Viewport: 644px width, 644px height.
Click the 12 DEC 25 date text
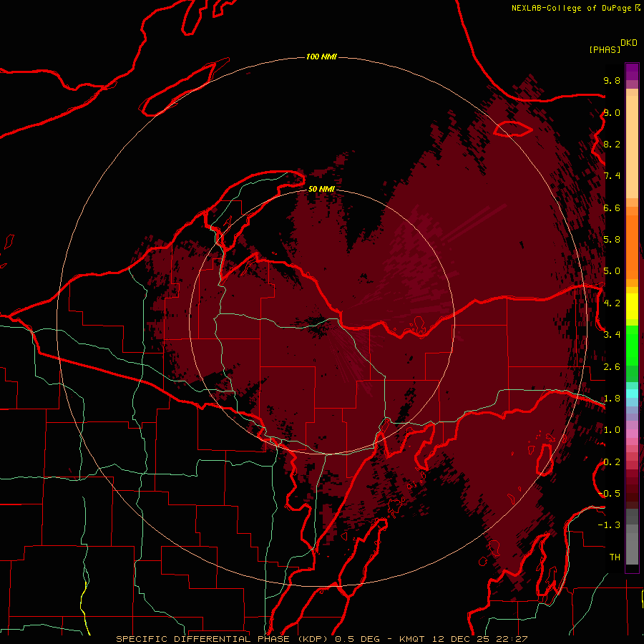coord(459,639)
